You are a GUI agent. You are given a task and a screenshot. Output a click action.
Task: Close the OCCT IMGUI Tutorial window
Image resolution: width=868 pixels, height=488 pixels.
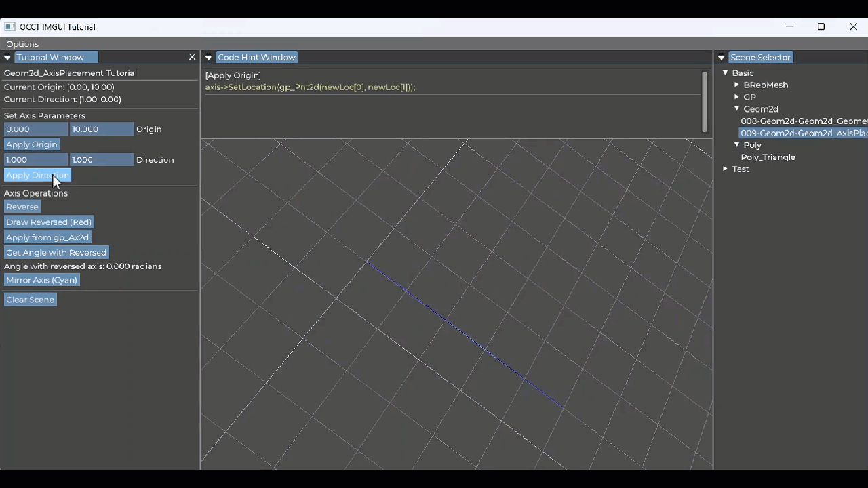coord(853,27)
